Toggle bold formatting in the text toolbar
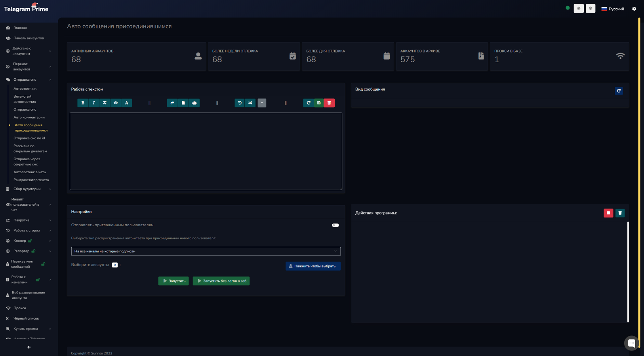The height and width of the screenshot is (356, 644). click(x=83, y=103)
